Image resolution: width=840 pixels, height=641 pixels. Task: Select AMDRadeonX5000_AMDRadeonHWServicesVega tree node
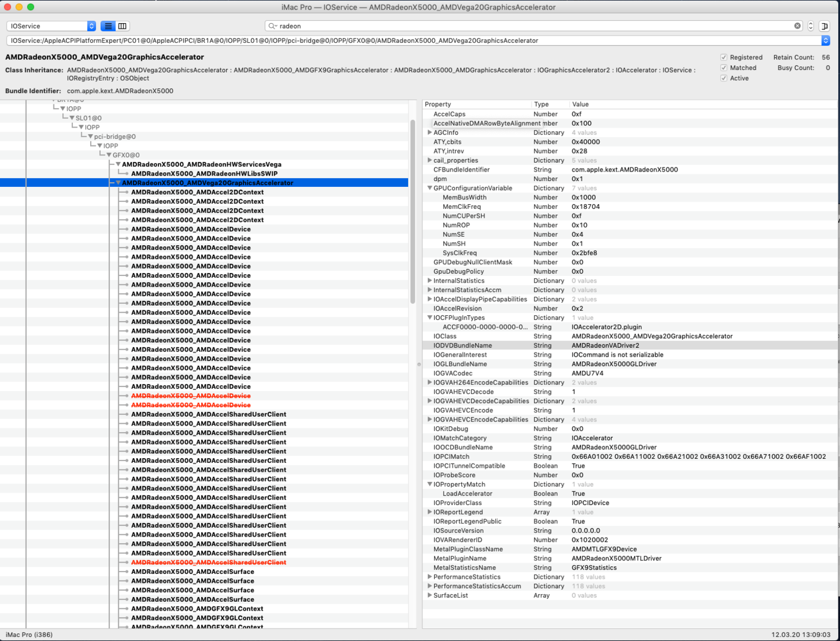202,164
